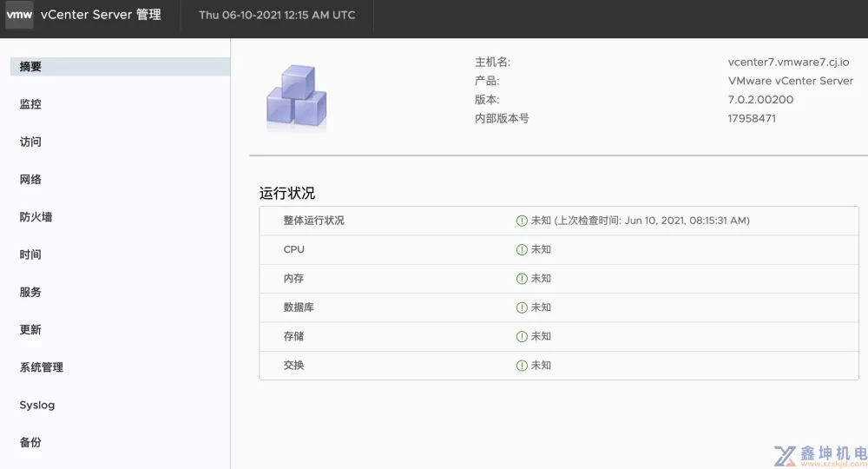Click the 数据库 row label
The height and width of the screenshot is (469, 868).
point(299,307)
